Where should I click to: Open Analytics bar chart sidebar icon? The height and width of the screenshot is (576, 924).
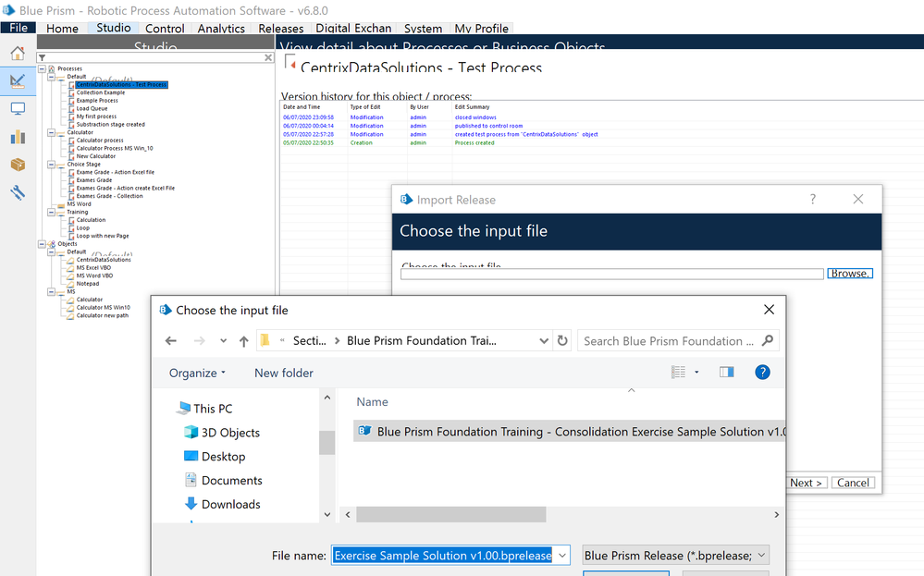click(x=18, y=137)
